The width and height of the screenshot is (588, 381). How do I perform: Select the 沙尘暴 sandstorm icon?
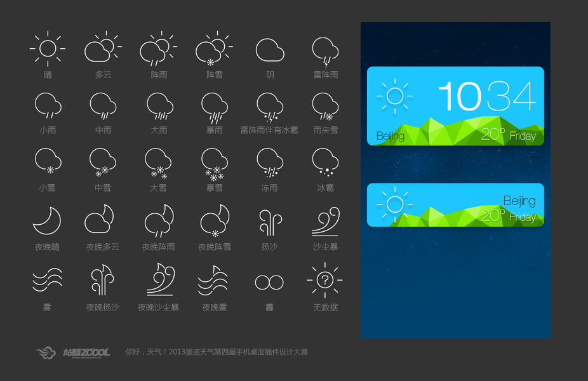pyautogui.click(x=326, y=221)
